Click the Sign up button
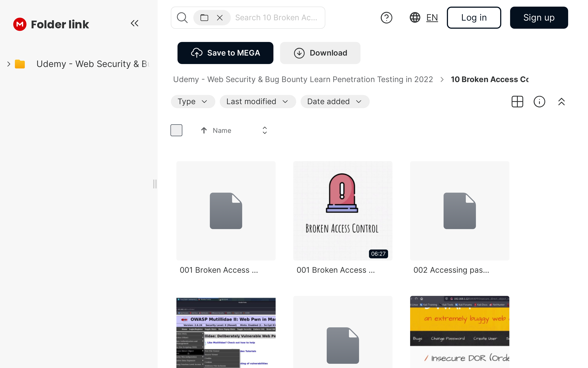The height and width of the screenshot is (368, 588). click(x=539, y=18)
